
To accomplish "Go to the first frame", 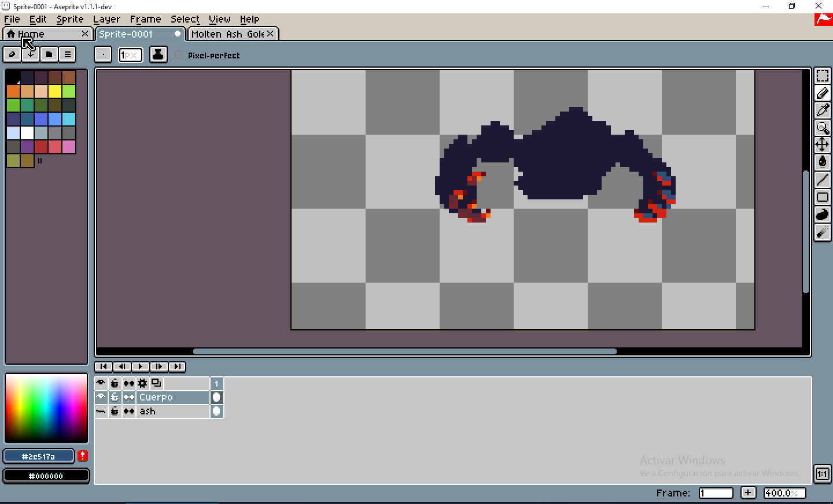I will (104, 366).
